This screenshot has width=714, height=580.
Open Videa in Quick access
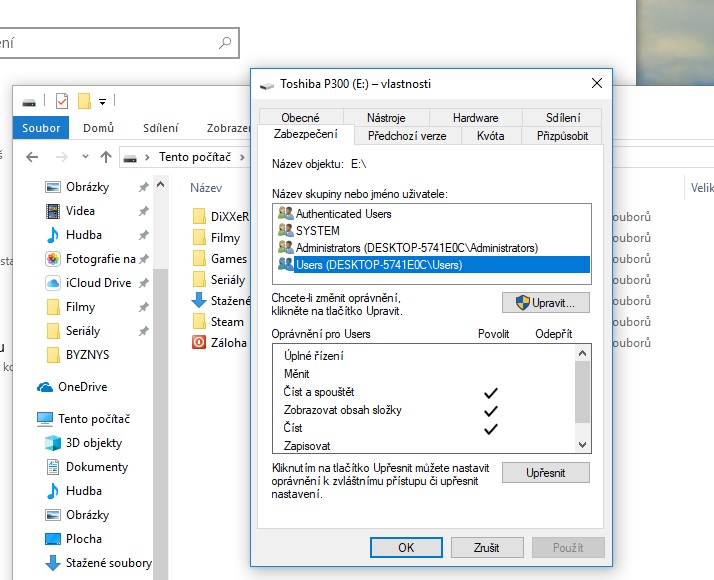click(x=80, y=211)
